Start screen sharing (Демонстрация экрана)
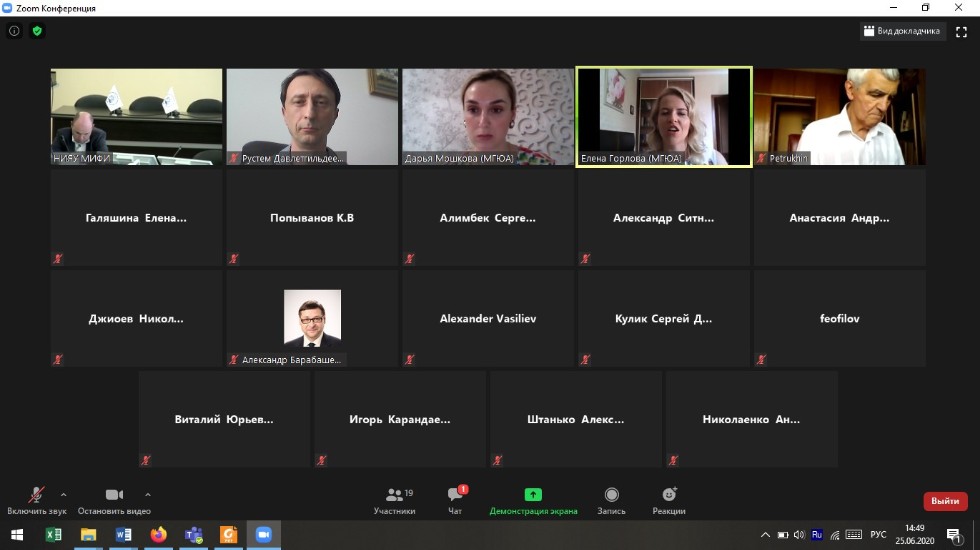 (x=533, y=500)
